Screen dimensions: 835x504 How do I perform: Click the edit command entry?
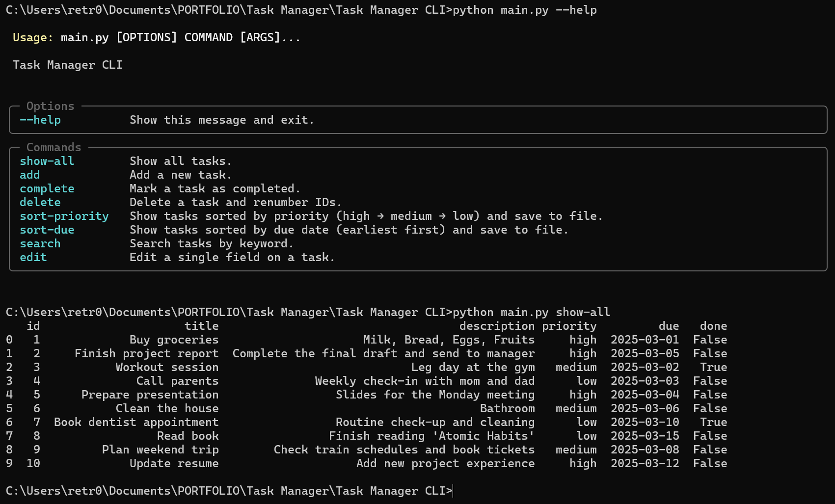(x=33, y=257)
